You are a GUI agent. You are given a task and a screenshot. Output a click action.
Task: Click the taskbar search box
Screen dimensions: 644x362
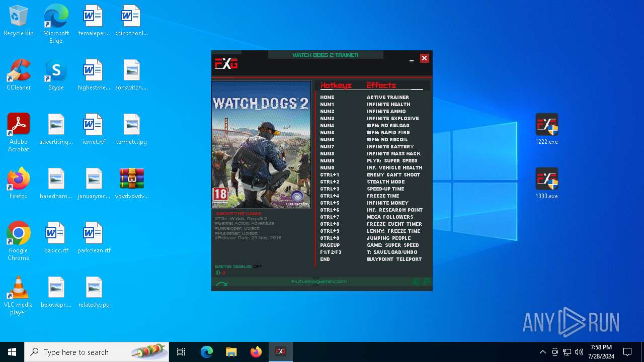click(97, 352)
